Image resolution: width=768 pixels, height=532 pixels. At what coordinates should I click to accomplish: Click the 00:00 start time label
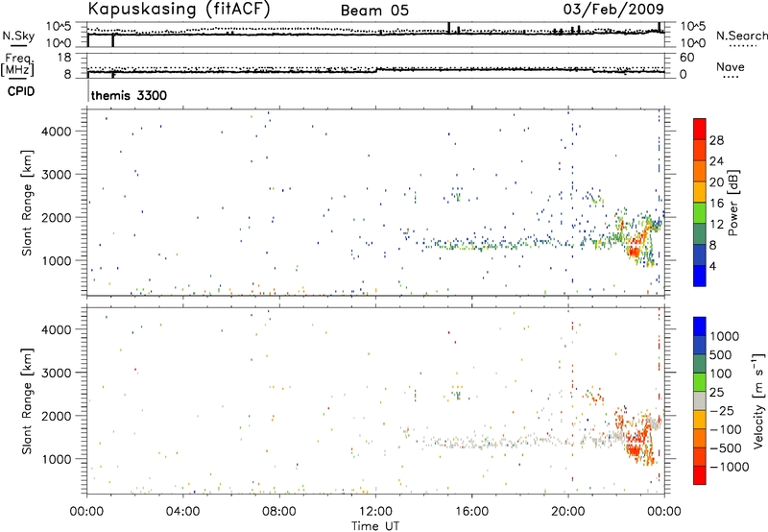[x=86, y=512]
